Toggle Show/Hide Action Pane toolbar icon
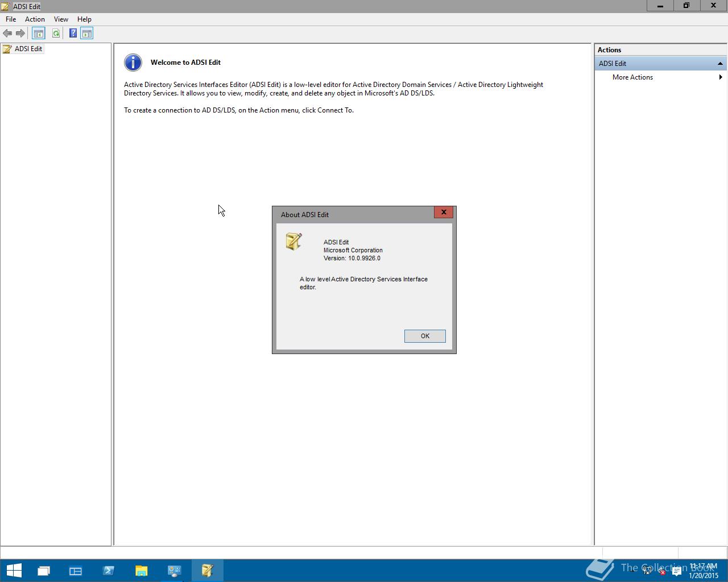The width and height of the screenshot is (728, 582). (x=86, y=34)
